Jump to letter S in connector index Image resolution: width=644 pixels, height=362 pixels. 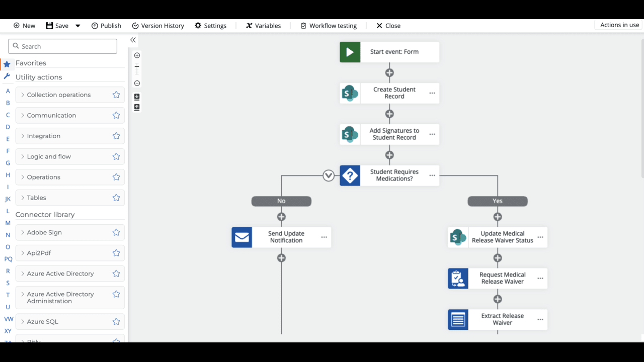pyautogui.click(x=8, y=283)
